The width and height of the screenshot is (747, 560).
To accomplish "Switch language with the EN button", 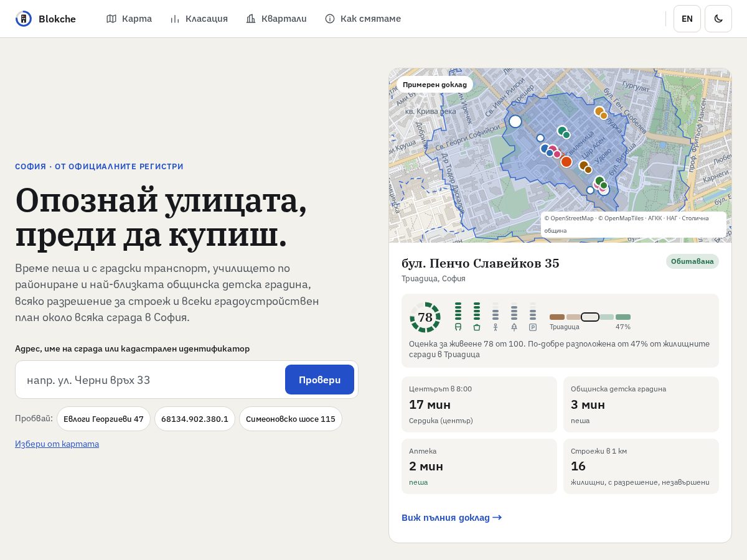I will (x=687, y=19).
